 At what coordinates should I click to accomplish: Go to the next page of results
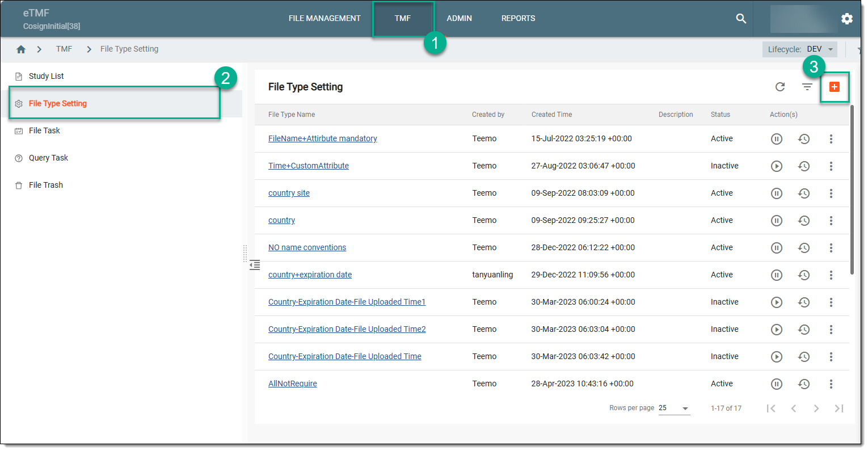(816, 409)
